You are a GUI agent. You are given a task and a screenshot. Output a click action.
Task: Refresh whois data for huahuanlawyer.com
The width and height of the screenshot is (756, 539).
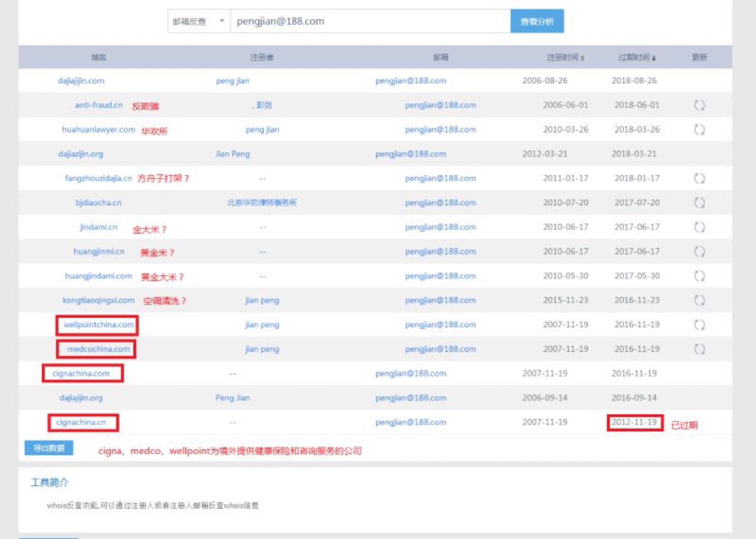(x=700, y=129)
